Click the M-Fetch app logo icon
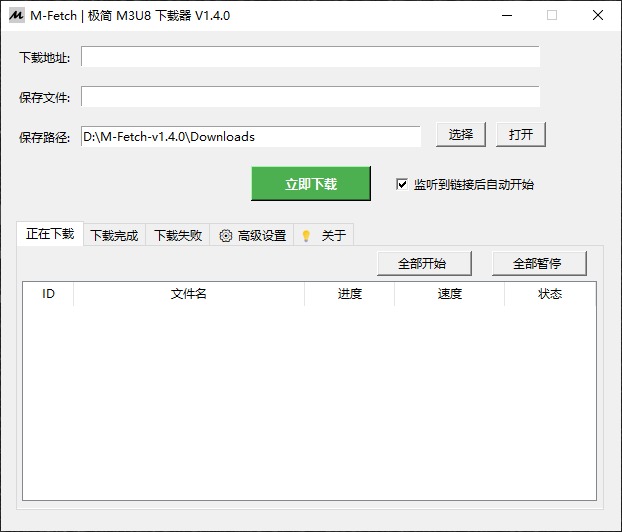This screenshot has width=622, height=532. (16, 15)
